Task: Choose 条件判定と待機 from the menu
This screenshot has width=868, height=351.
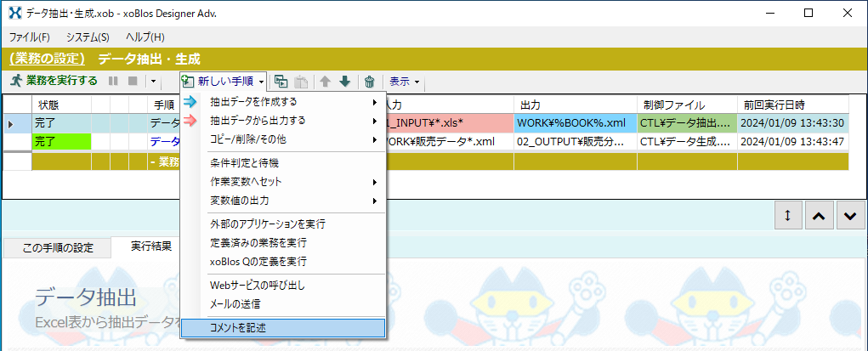Action: (283, 163)
